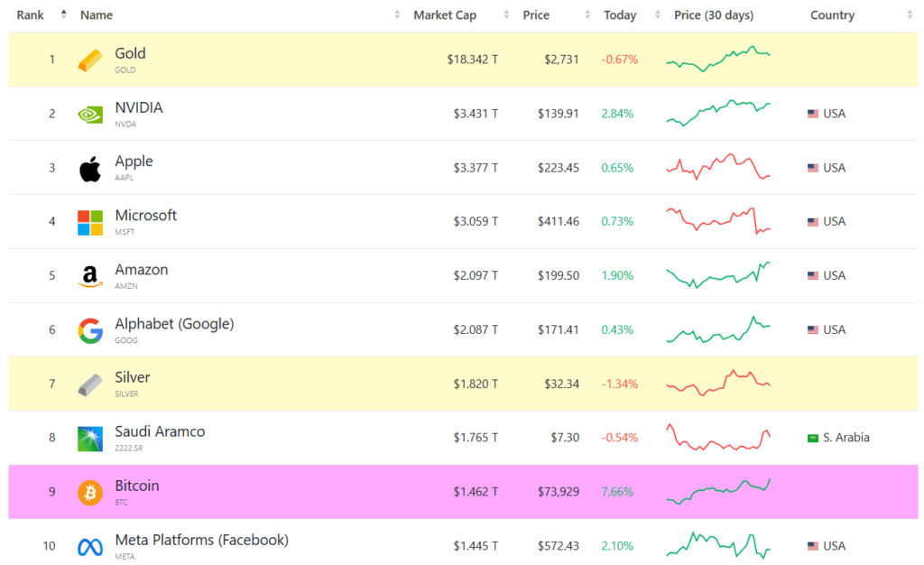Open the Amazon company link
This screenshot has height=565, width=924.
coord(142,270)
